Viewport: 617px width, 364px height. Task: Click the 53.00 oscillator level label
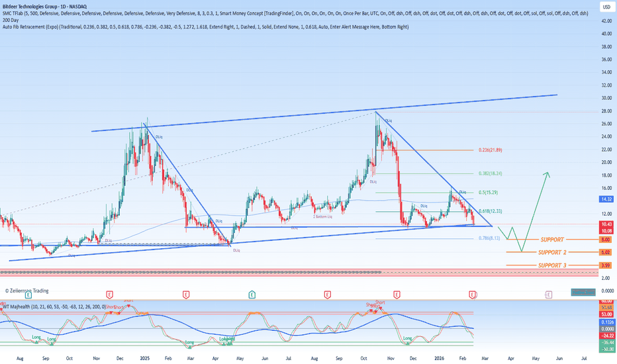pyautogui.click(x=606, y=314)
